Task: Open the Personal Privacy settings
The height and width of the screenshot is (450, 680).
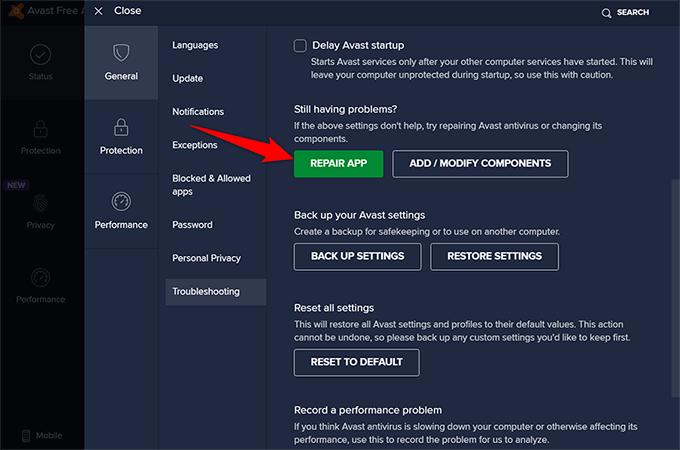Action: (207, 258)
